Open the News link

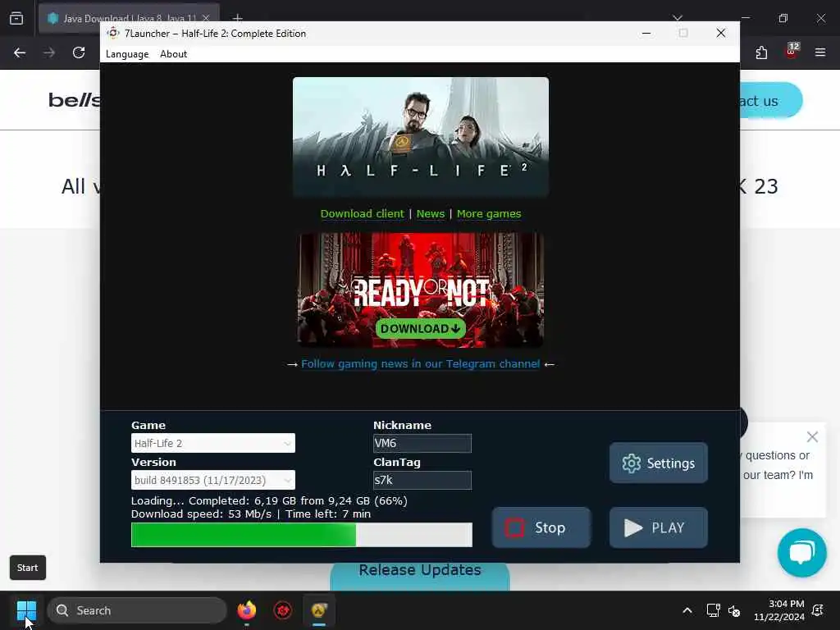(x=431, y=214)
